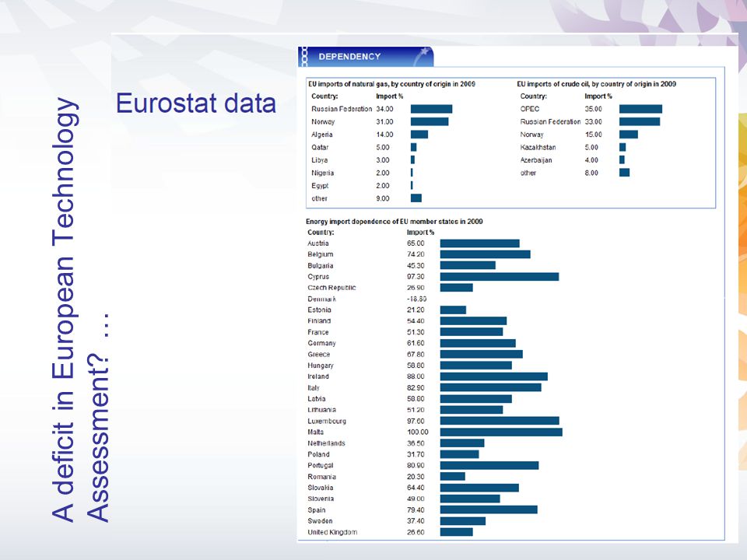Click the 15.00 value for Norway crude oil
The image size is (747, 560).
tap(594, 135)
